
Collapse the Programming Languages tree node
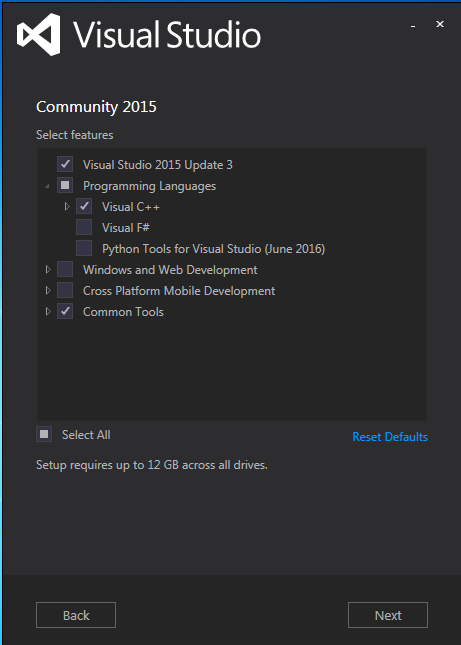[x=47, y=186]
